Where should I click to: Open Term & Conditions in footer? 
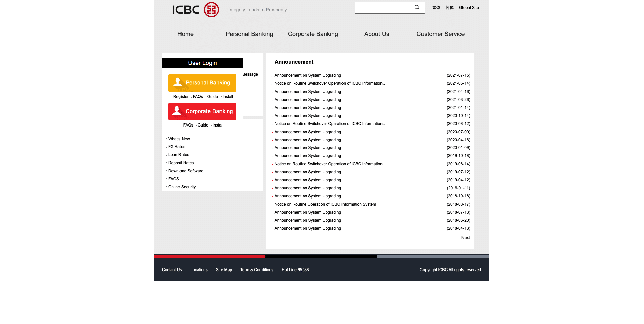pyautogui.click(x=257, y=270)
